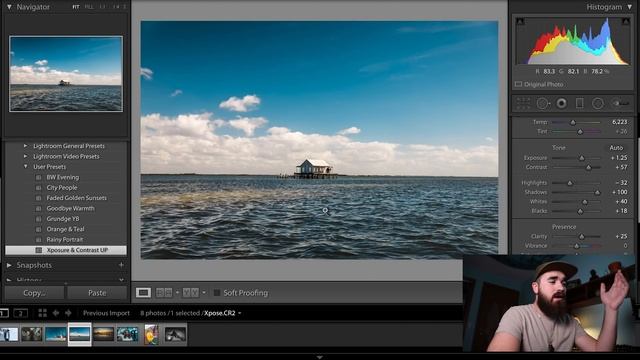Select the yellow flower filmstrip thumbnail

(151, 334)
